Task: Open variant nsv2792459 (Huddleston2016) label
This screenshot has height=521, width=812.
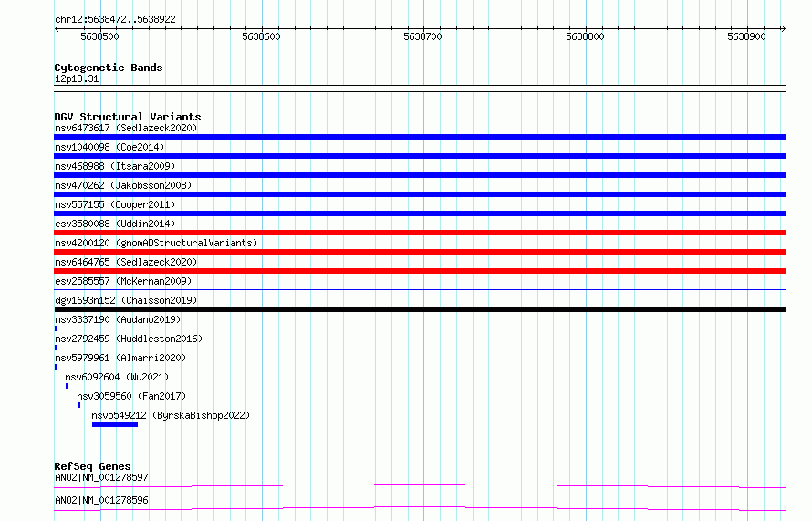Action: (129, 339)
